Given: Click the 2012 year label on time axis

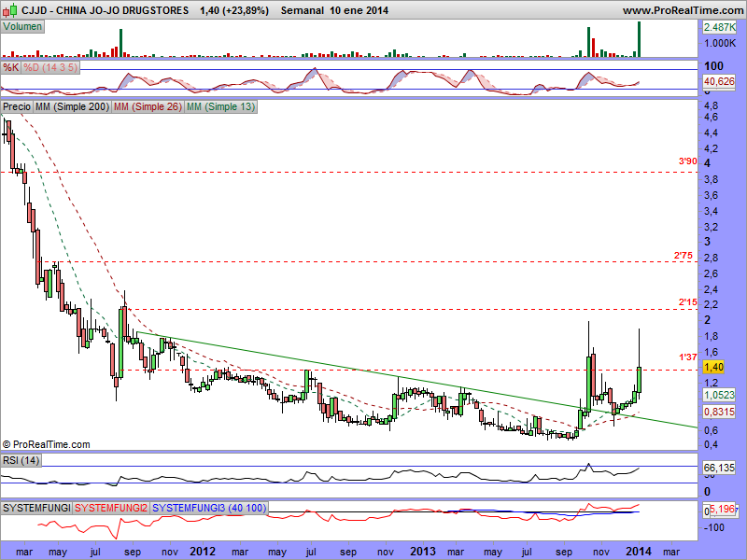Looking at the screenshot, I should click(203, 552).
